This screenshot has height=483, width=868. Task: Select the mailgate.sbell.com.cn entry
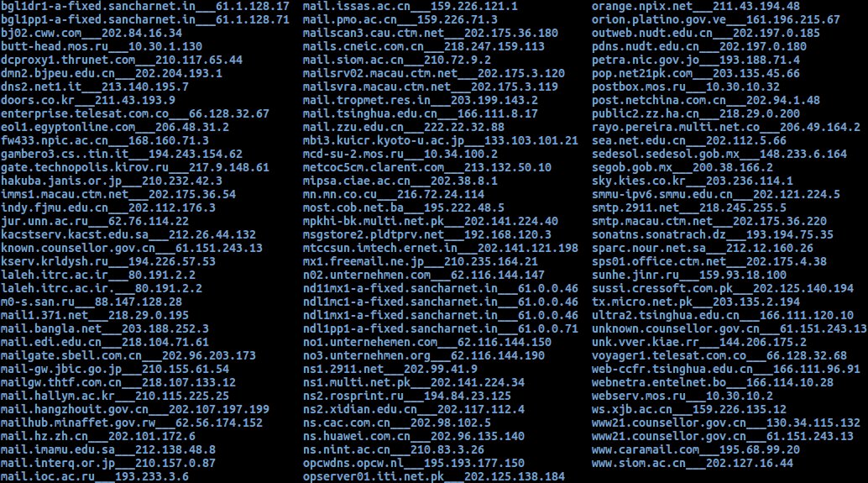click(128, 355)
